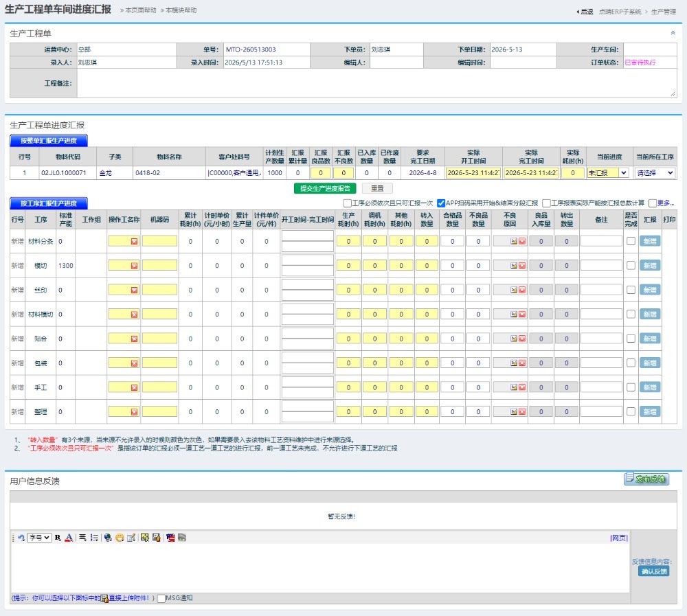The image size is (687, 616).
Task: Click the font color A icon
Action: 69,538
